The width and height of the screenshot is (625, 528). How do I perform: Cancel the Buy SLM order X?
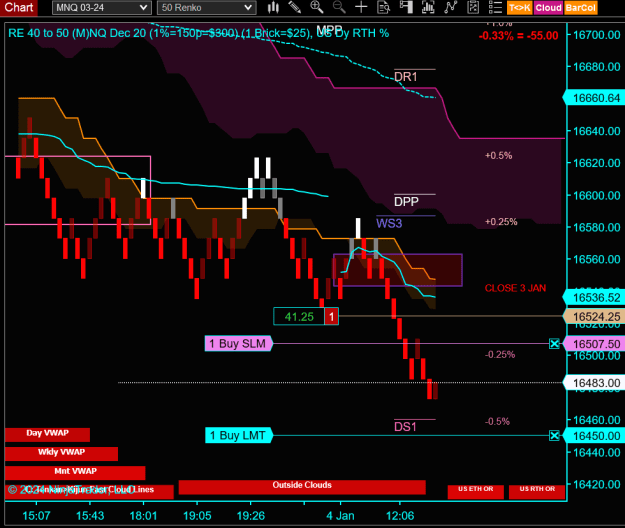coord(554,343)
